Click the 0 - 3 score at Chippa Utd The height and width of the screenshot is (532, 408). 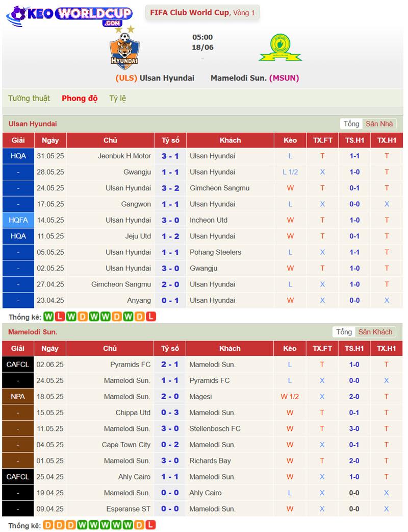(x=170, y=413)
